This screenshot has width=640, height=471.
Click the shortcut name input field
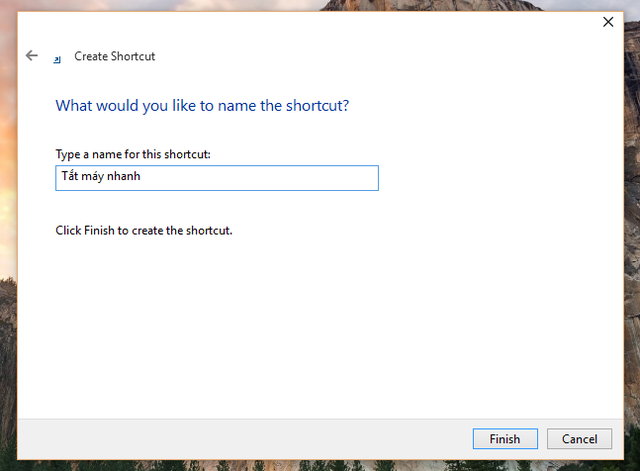pyautogui.click(x=217, y=178)
